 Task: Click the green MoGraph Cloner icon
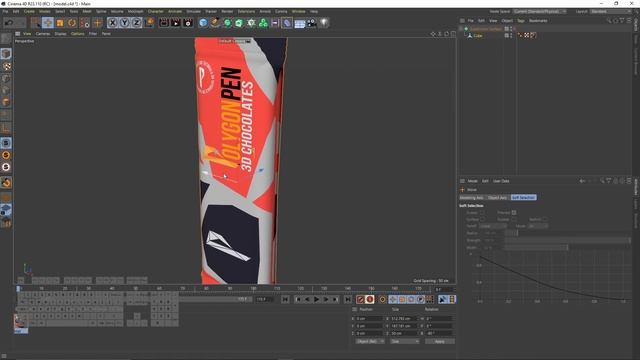pyautogui.click(x=263, y=23)
